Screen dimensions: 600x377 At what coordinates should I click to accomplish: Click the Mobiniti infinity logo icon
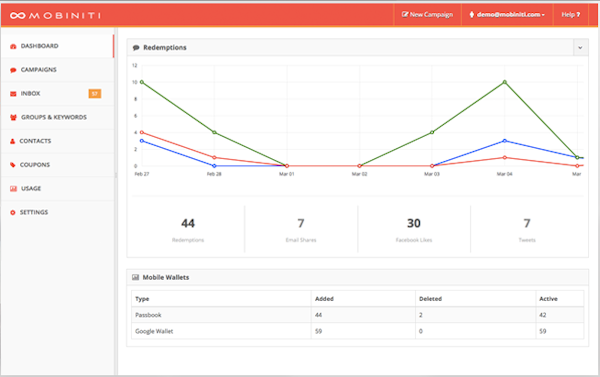click(18, 15)
